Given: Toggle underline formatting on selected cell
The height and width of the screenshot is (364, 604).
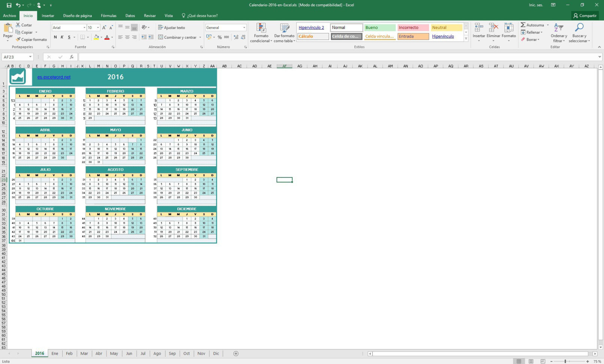Looking at the screenshot, I should tap(69, 37).
